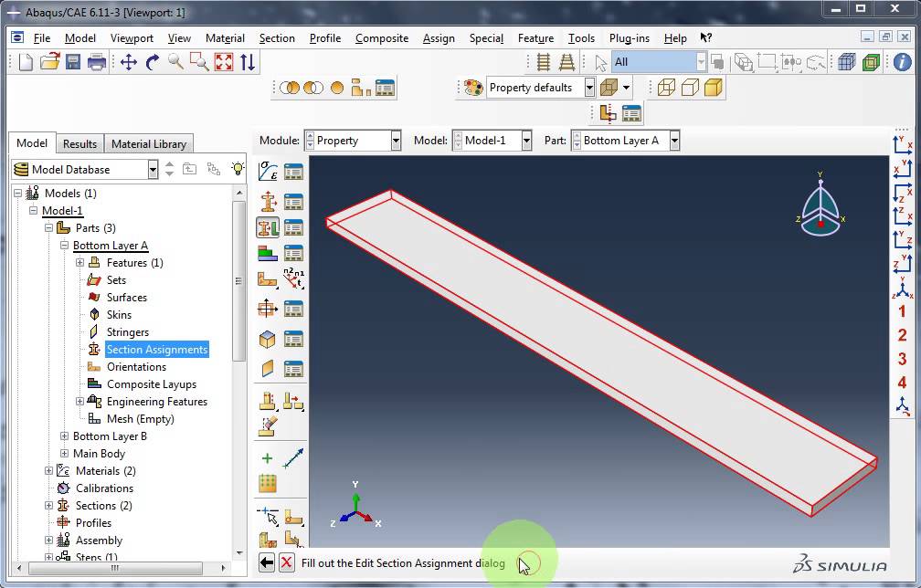Click the view triad compass in viewport
Screen dimensions: 921x588
point(820,205)
